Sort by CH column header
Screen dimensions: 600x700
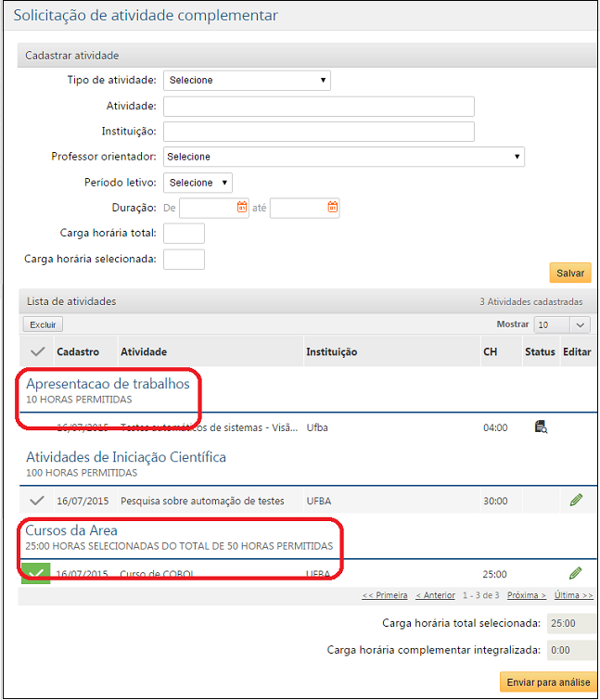(x=490, y=351)
